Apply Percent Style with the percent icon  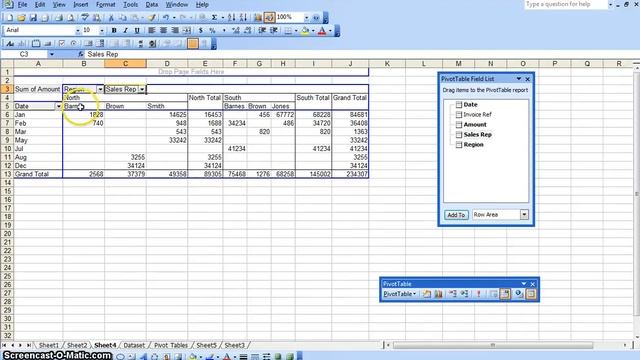[212, 31]
